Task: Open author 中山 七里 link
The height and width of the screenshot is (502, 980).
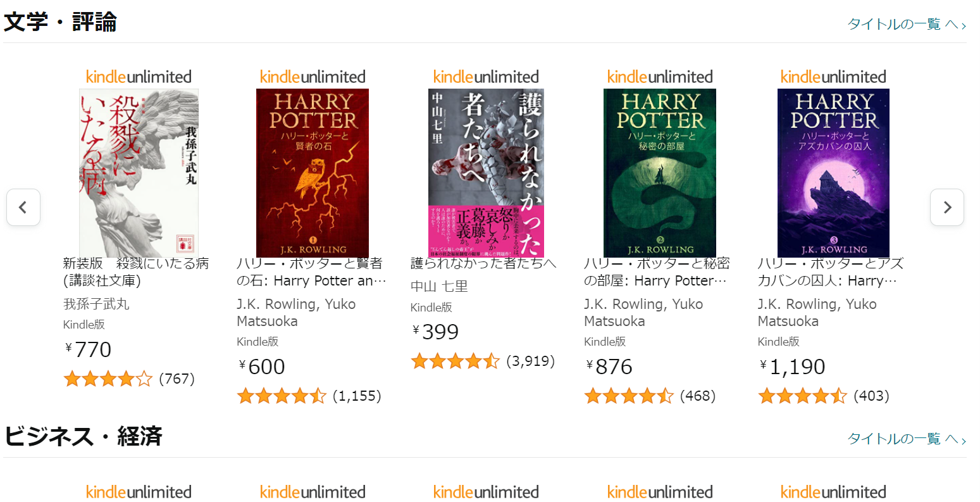Action: (439, 287)
